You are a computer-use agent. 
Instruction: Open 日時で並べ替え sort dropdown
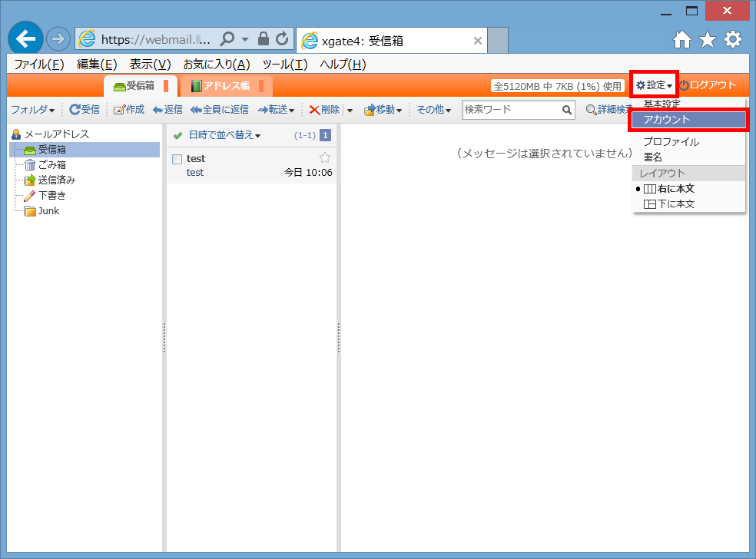[224, 135]
